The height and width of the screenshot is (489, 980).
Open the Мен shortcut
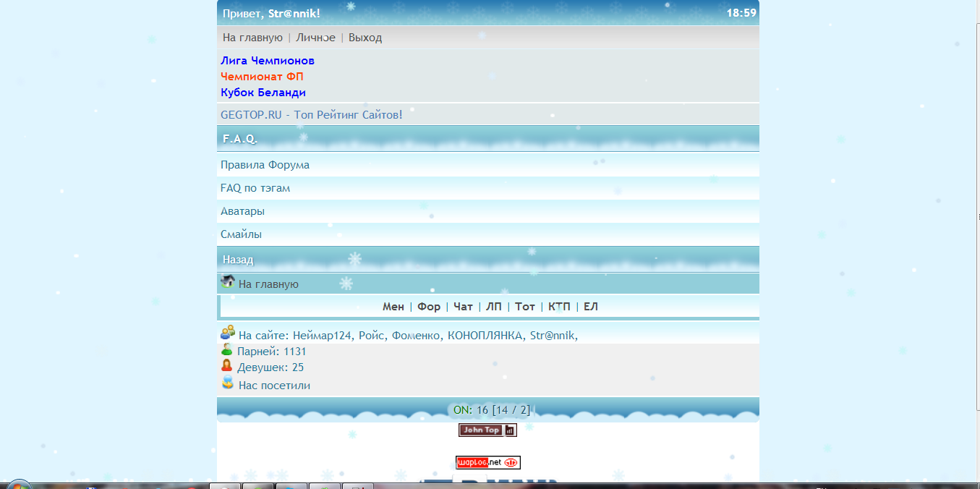point(393,307)
